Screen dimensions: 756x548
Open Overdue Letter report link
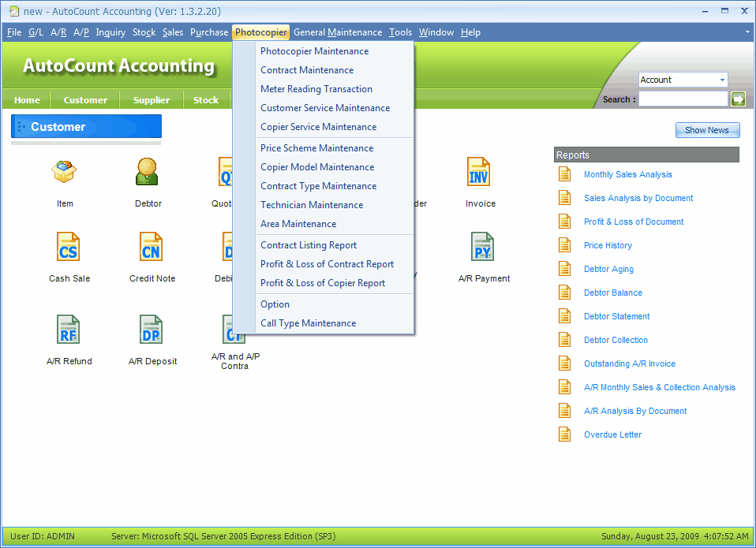[613, 434]
